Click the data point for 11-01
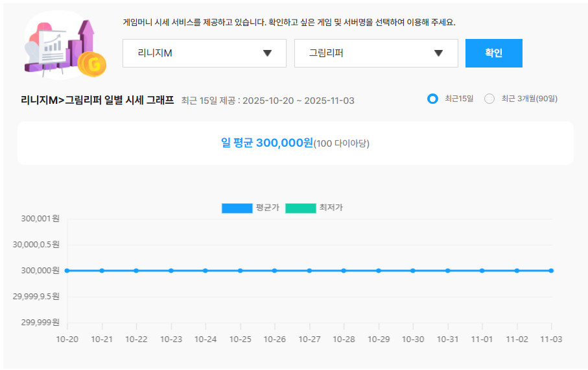588x370 pixels. [x=482, y=271]
